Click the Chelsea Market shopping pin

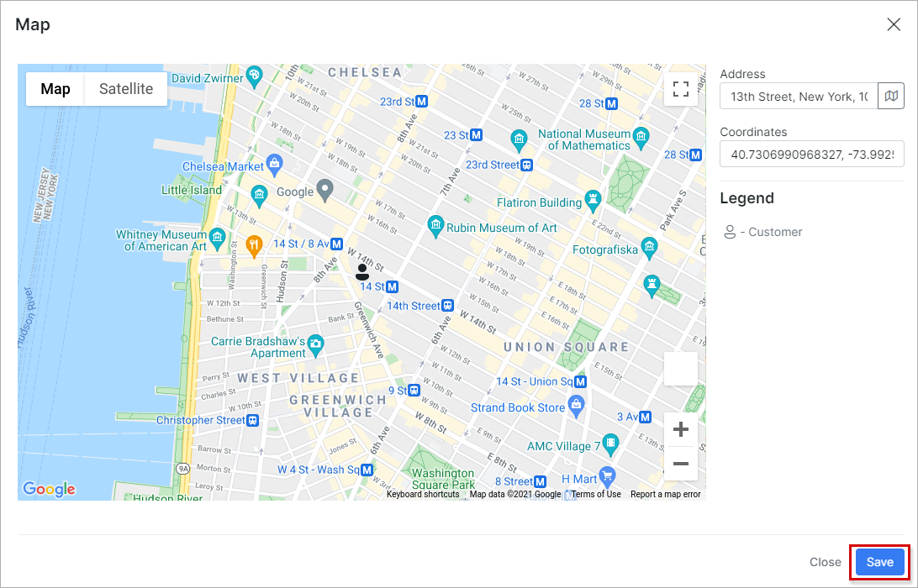tap(274, 165)
